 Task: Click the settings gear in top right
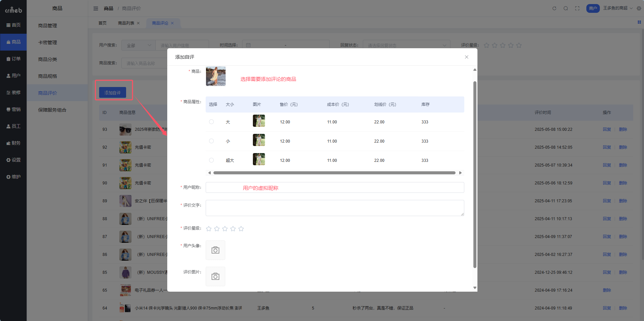[639, 8]
